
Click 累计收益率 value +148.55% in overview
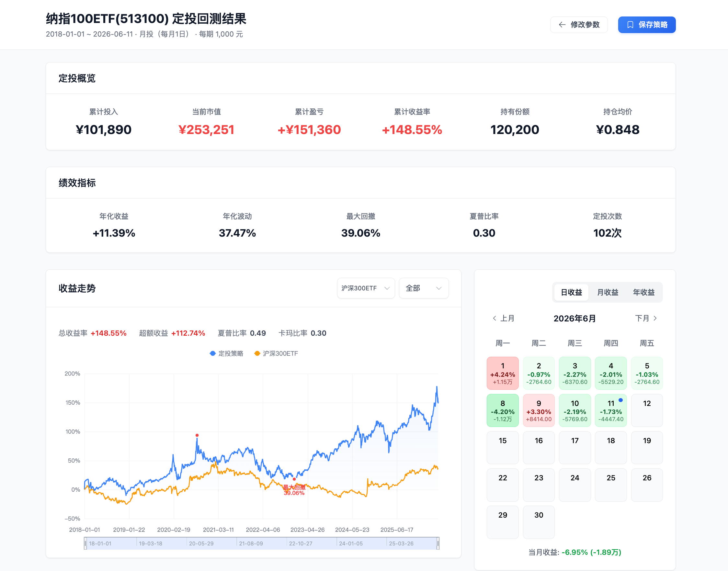412,130
